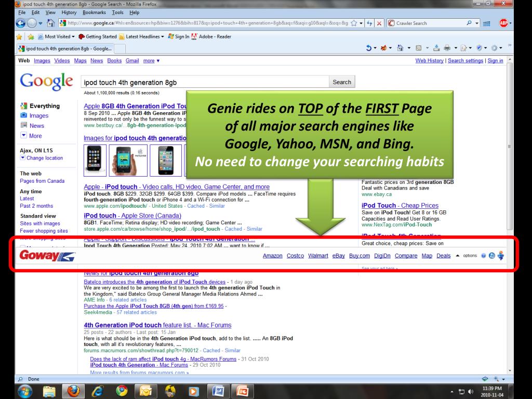The height and width of the screenshot is (399, 532).
Task: Click the blue help icon in the Genie bar
Action: [x=484, y=256]
